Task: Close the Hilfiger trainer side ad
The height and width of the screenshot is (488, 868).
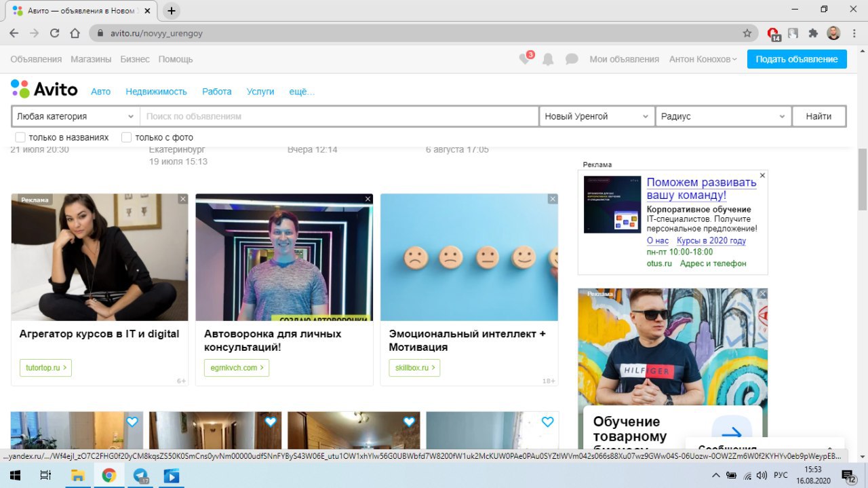Action: click(762, 294)
